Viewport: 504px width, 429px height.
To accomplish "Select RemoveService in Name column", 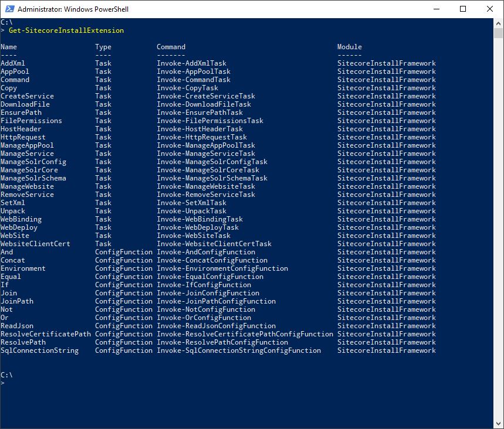I will (28, 195).
